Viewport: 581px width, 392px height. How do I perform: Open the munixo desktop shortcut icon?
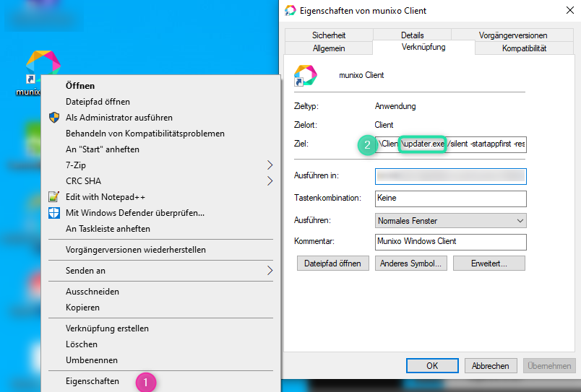point(43,66)
